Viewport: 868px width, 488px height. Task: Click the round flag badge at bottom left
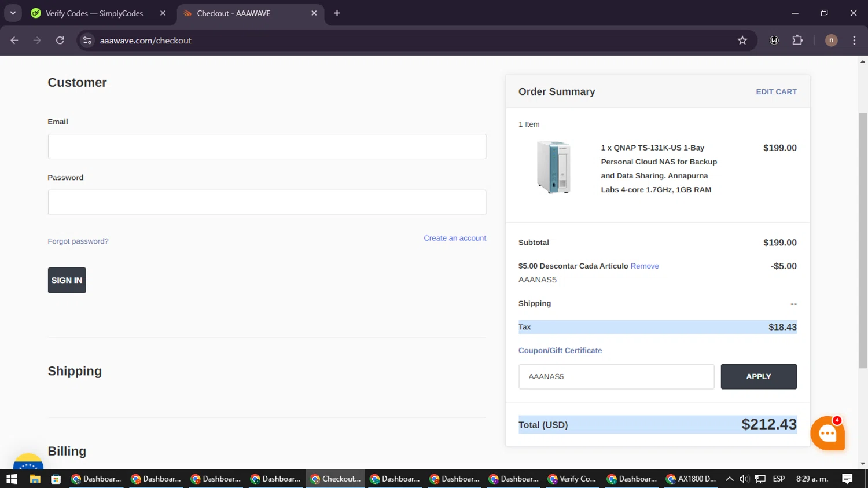(28, 462)
